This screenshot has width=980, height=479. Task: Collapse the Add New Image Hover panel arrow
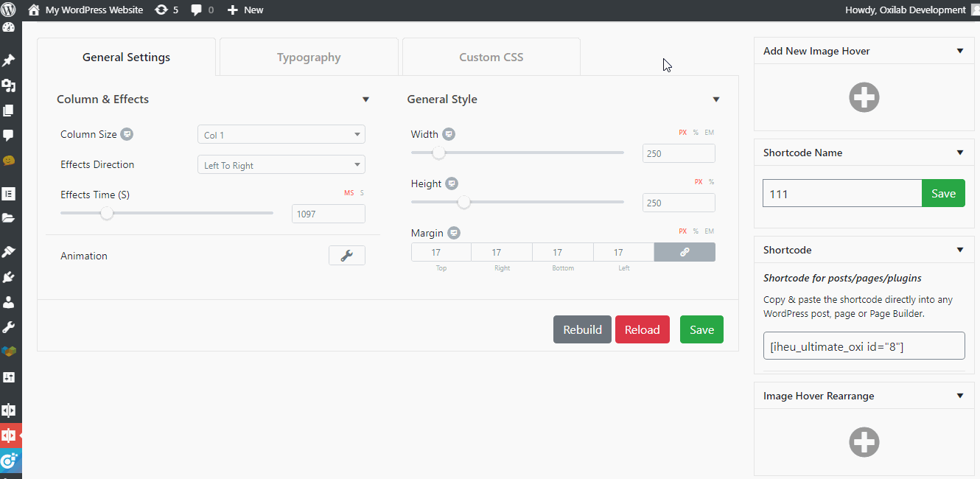[x=960, y=51]
